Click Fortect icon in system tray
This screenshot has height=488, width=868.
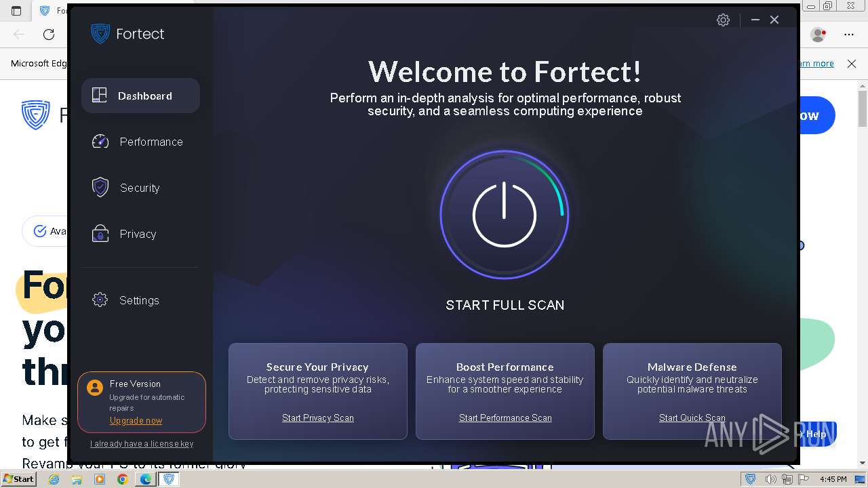(750, 479)
